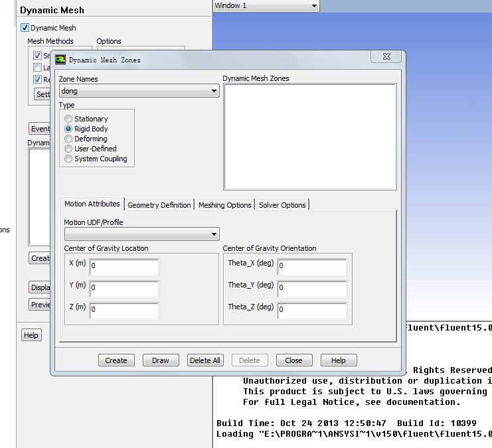Click the Fluent icon in dialog title bar
492x448 pixels.
point(60,60)
